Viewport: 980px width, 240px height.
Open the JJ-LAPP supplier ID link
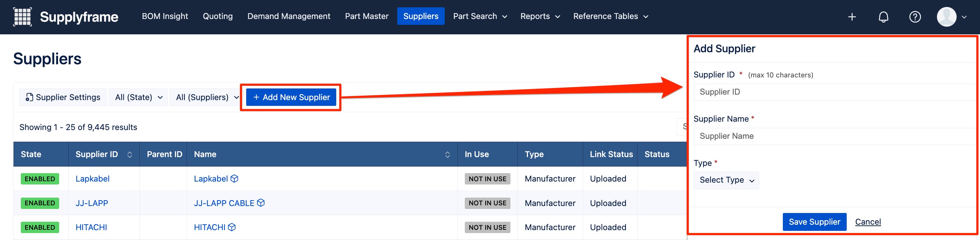[x=92, y=203]
